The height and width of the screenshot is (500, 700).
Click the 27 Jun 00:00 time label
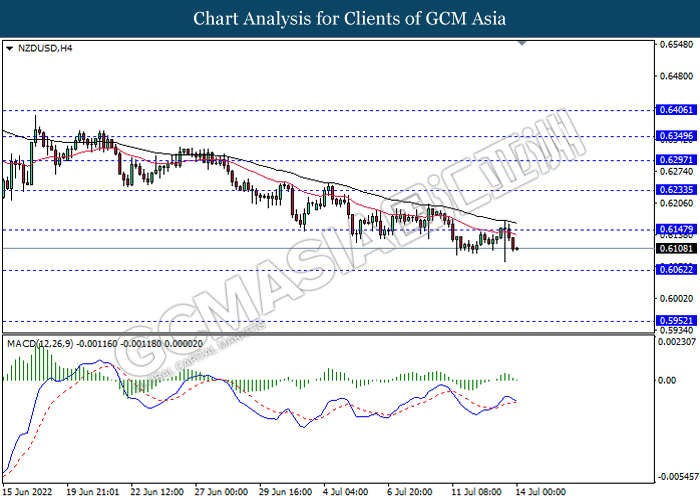click(x=221, y=492)
